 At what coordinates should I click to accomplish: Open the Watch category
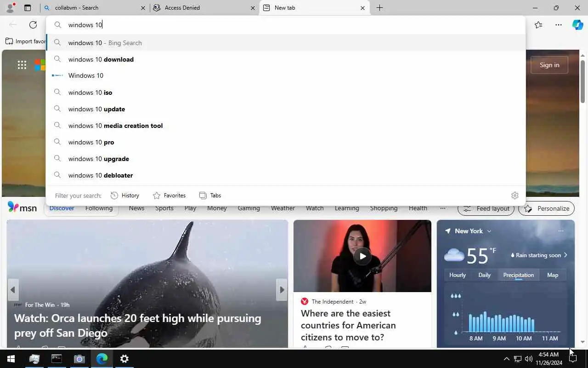click(x=315, y=208)
